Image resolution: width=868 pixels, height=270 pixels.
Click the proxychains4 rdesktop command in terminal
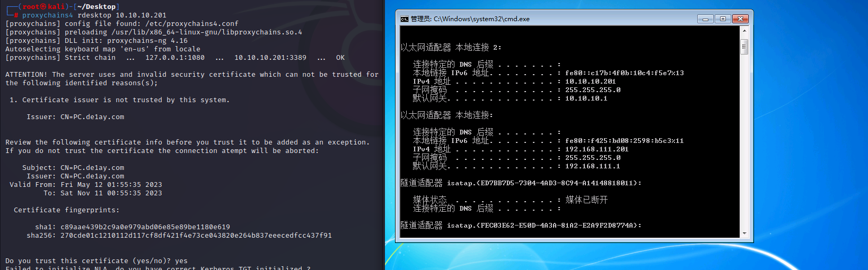click(x=94, y=15)
